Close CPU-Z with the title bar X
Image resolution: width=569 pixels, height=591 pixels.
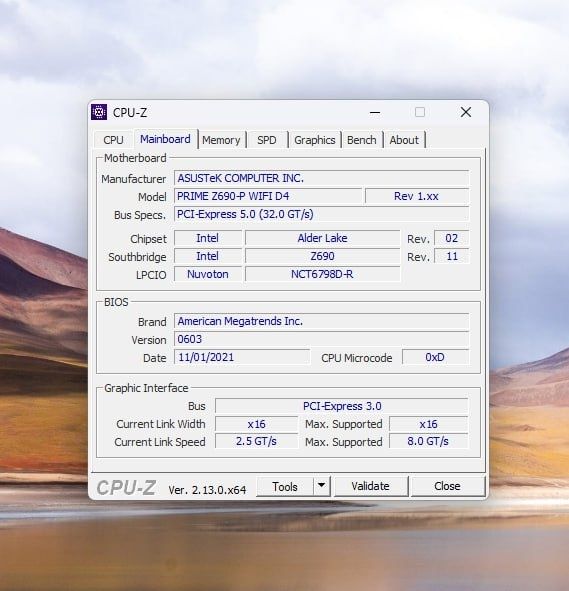(466, 112)
